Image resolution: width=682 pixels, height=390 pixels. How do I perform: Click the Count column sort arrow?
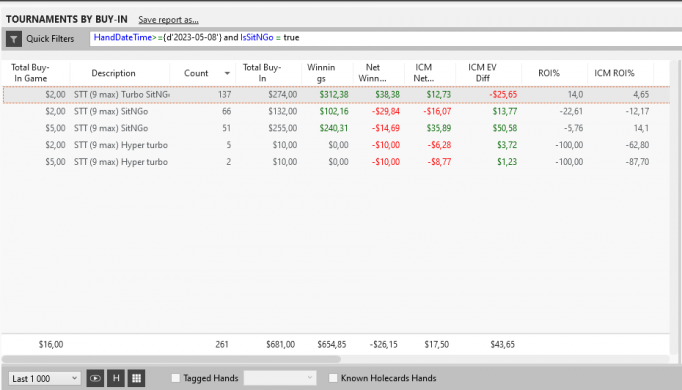(227, 73)
